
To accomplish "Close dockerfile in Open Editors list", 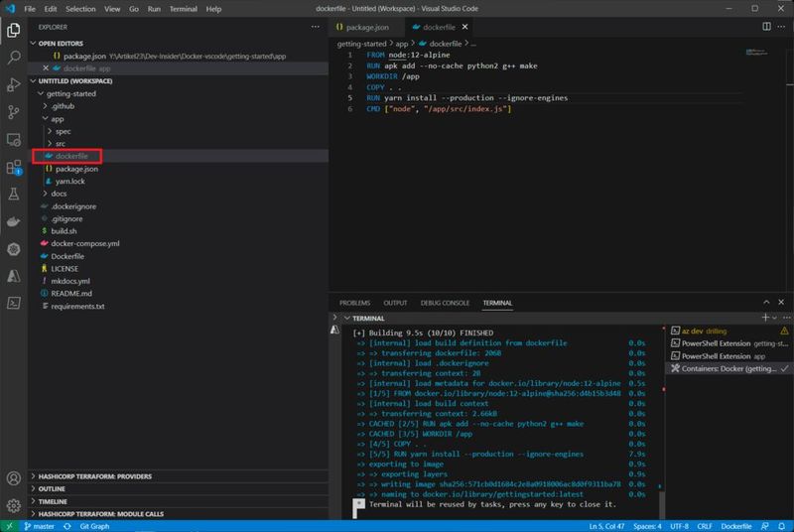I will 46,68.
